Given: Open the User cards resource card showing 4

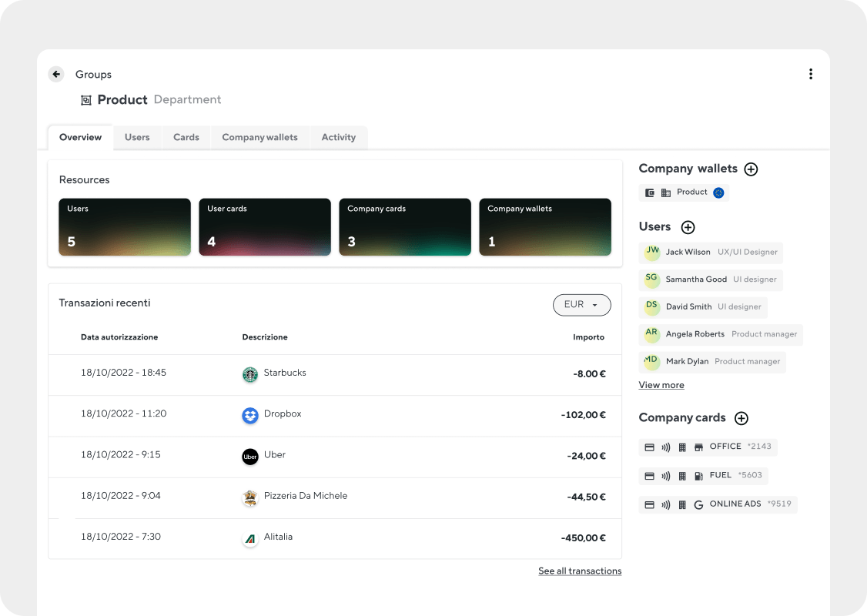Looking at the screenshot, I should coord(265,227).
